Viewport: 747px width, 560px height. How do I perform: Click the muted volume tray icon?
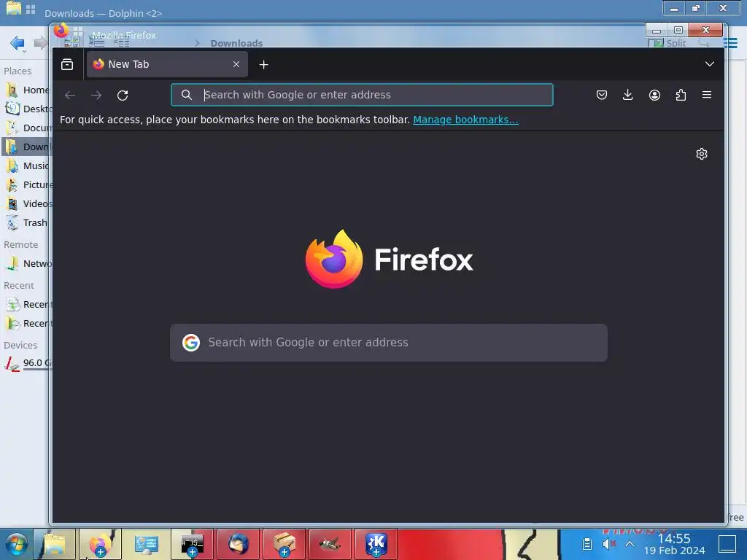point(608,544)
